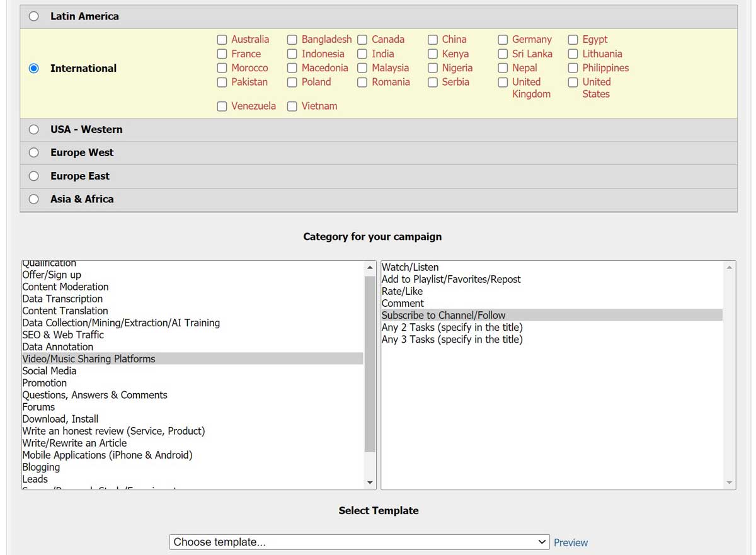Image resolution: width=756 pixels, height=555 pixels.
Task: Choose the SEO & Web Traffic category
Action: pyautogui.click(x=63, y=335)
